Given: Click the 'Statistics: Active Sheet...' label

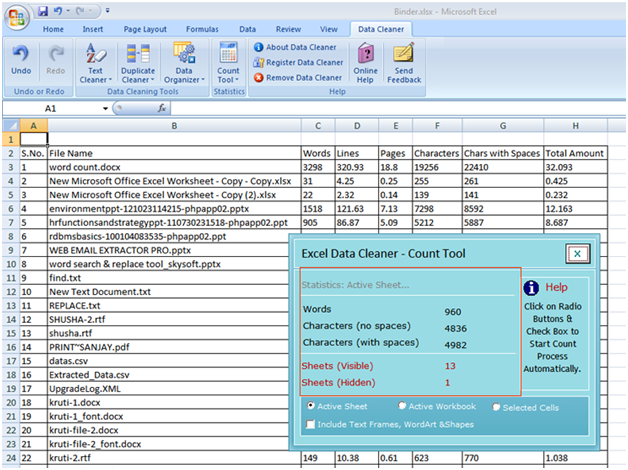Looking at the screenshot, I should click(x=355, y=285).
